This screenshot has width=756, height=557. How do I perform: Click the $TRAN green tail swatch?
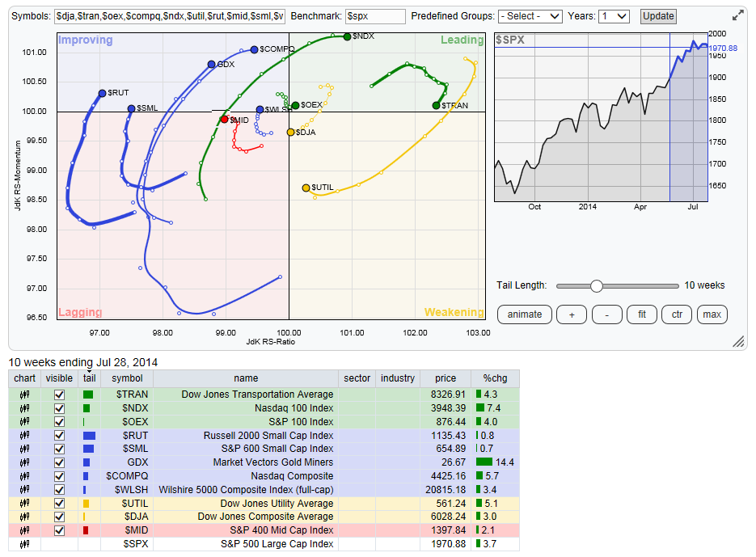(x=88, y=395)
